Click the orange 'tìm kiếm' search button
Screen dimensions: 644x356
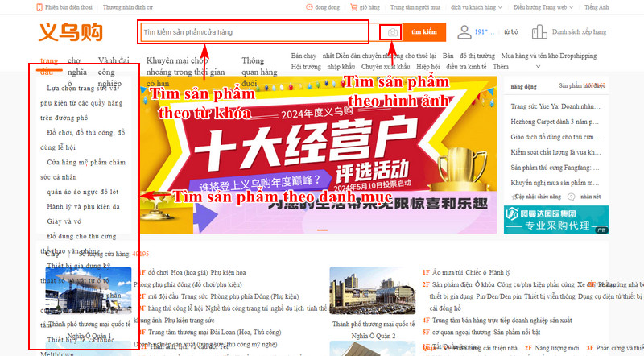(424, 32)
